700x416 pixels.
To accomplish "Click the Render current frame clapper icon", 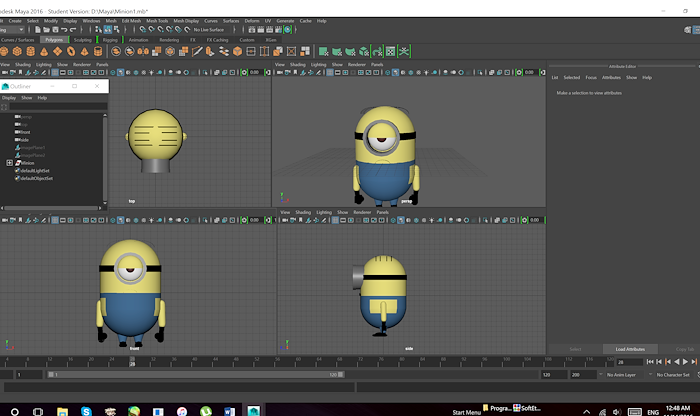I will click(261, 29).
